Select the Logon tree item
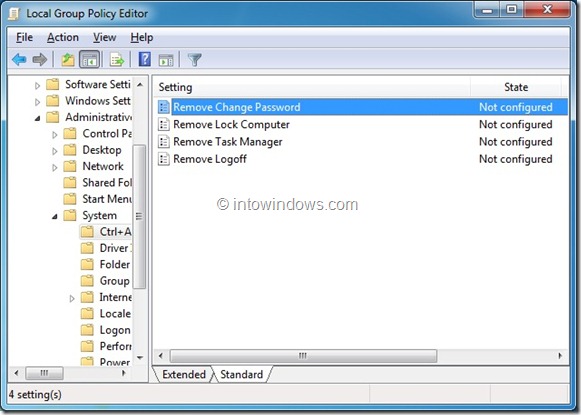Image resolution: width=581 pixels, height=415 pixels. point(115,330)
